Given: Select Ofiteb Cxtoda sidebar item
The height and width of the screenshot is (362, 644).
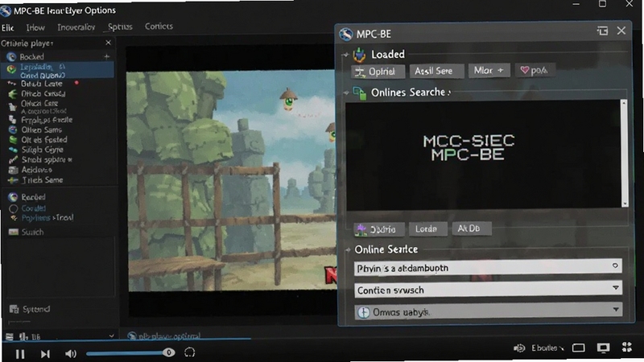Looking at the screenshot, I should pos(43,93).
